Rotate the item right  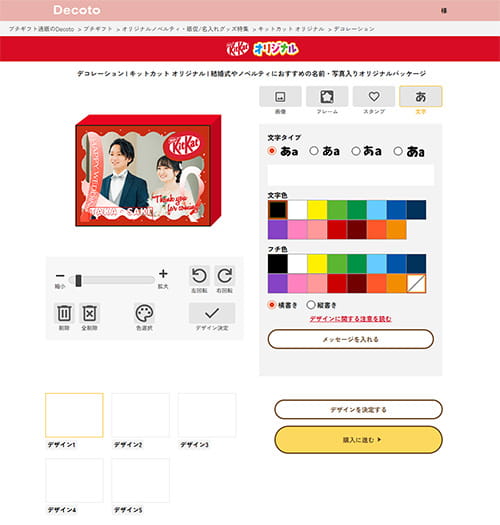pyautogui.click(x=224, y=276)
